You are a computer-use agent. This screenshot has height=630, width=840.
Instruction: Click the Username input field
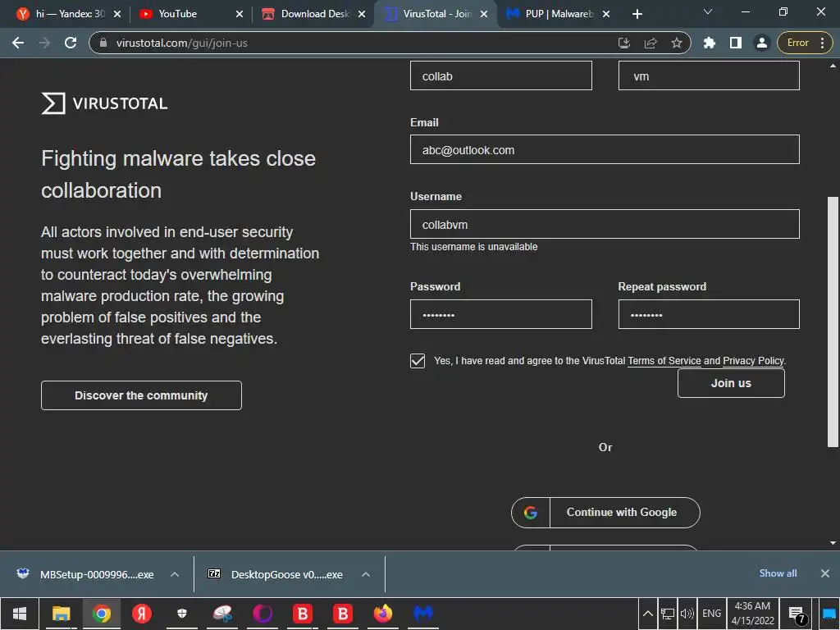605,224
